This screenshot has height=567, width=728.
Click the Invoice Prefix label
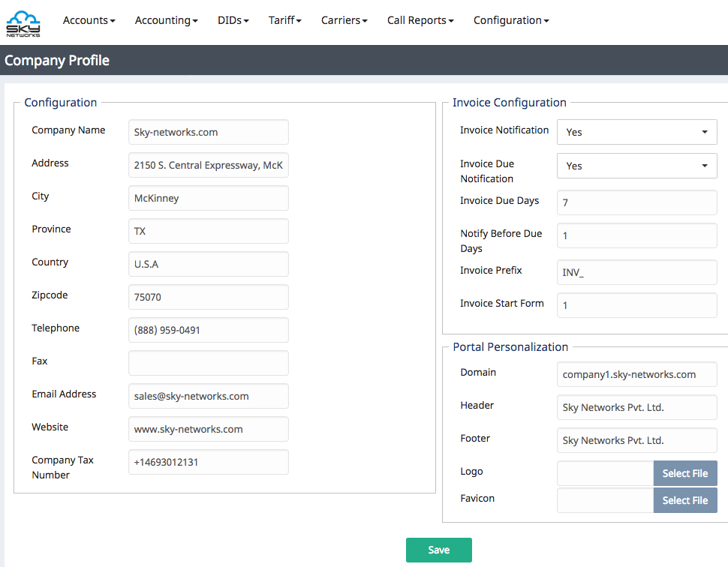[x=491, y=270]
